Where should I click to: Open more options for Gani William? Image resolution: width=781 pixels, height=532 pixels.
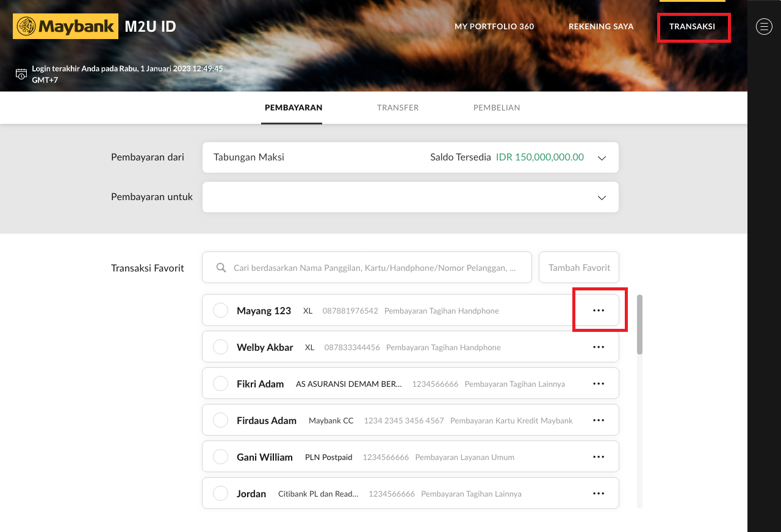point(599,457)
